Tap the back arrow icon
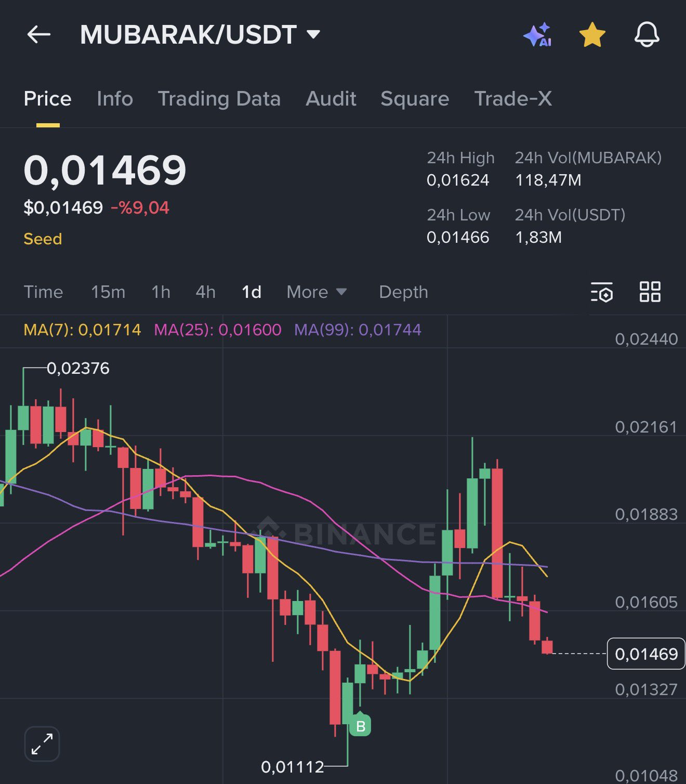This screenshot has height=784, width=686. (x=39, y=35)
